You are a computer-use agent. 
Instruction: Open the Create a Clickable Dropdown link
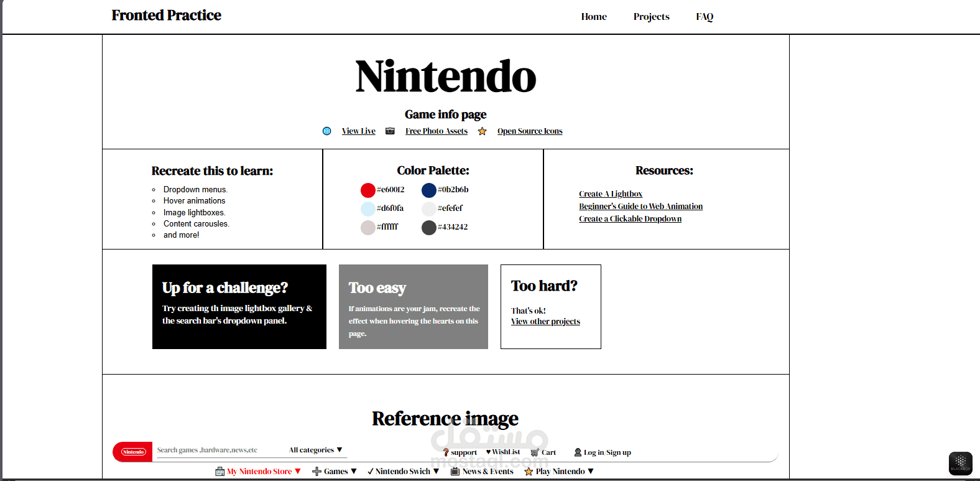pos(631,219)
